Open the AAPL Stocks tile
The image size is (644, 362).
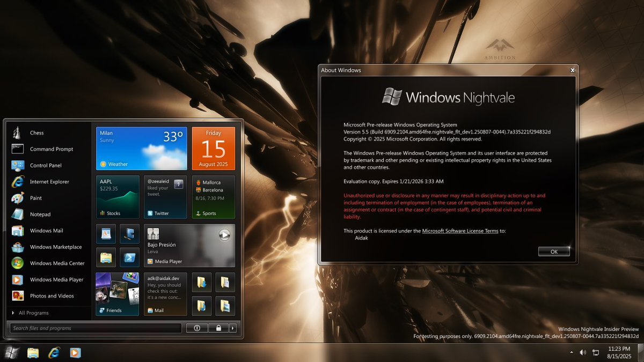point(118,197)
